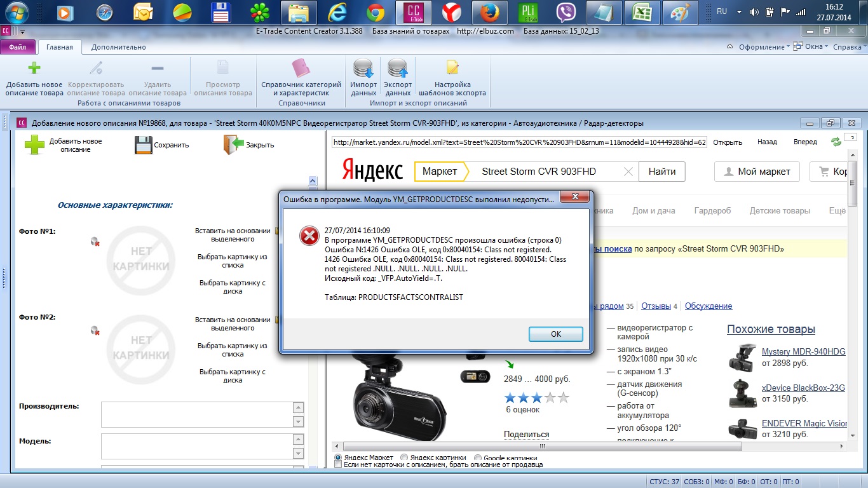Select the 'Яндекс Маркет' radio button
868x488 pixels.
(338, 457)
